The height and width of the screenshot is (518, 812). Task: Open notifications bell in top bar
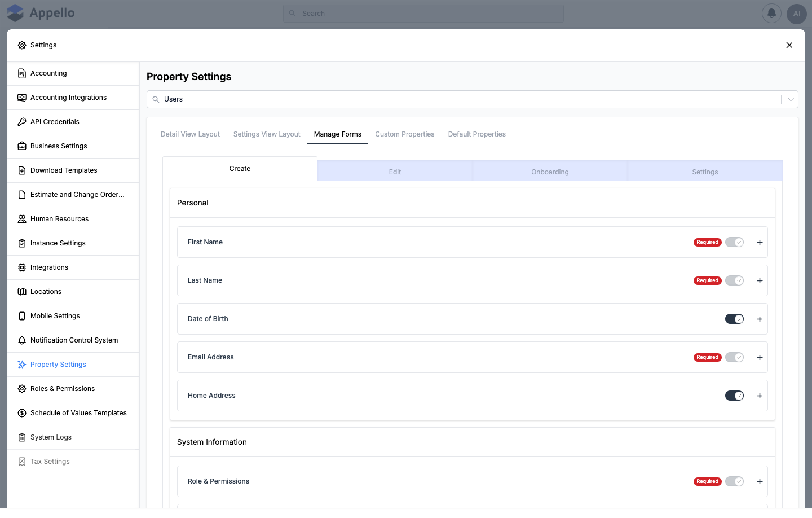(x=771, y=14)
